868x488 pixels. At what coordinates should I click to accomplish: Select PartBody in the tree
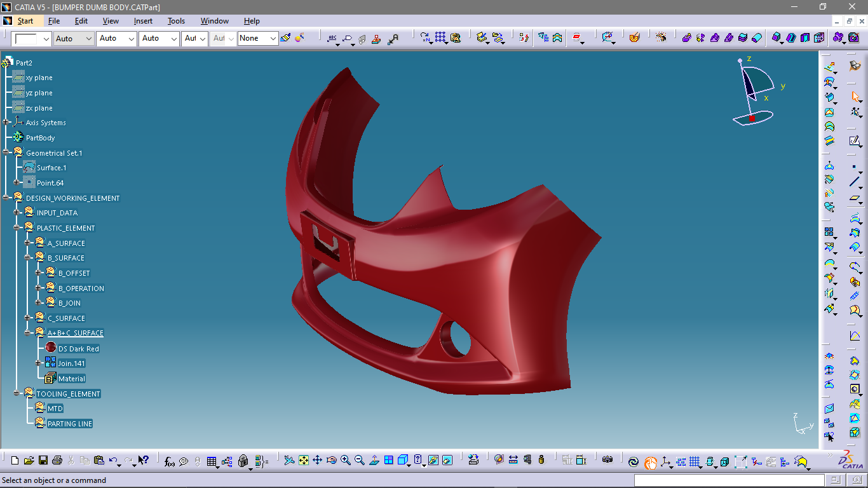[x=40, y=138]
